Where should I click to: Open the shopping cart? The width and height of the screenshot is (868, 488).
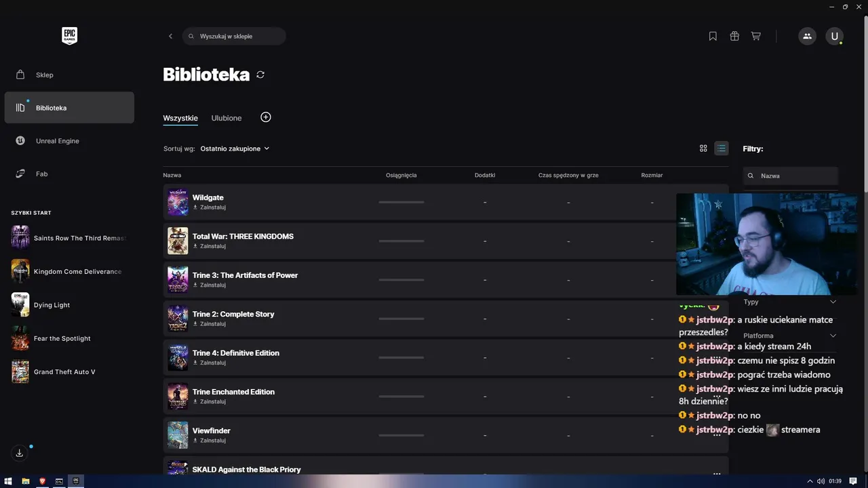click(755, 36)
